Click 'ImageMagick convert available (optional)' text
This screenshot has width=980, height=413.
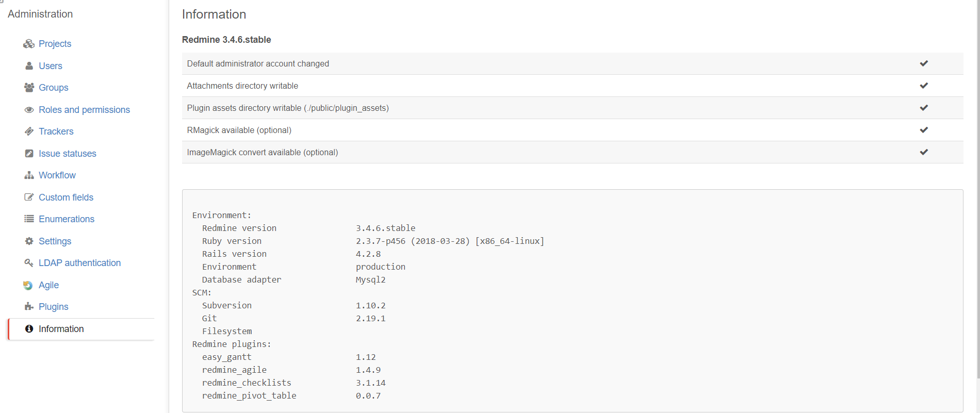[263, 152]
